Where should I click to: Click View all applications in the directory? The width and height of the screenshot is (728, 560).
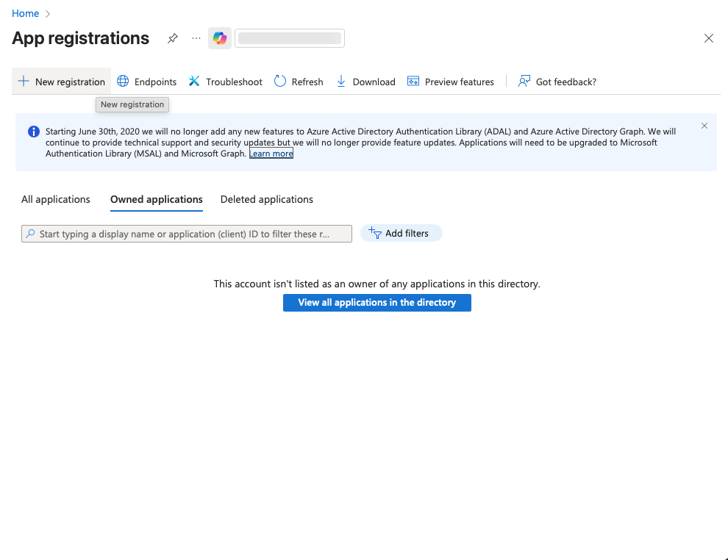click(x=377, y=303)
